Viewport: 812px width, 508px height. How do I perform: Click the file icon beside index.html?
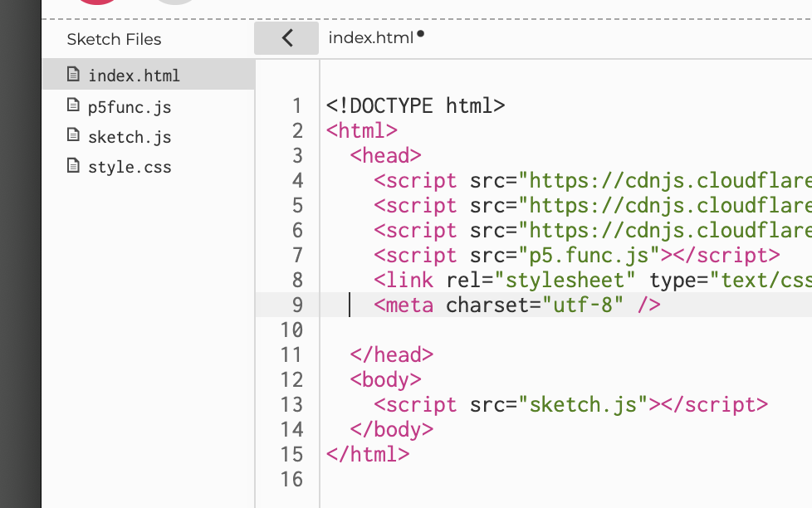click(x=74, y=75)
